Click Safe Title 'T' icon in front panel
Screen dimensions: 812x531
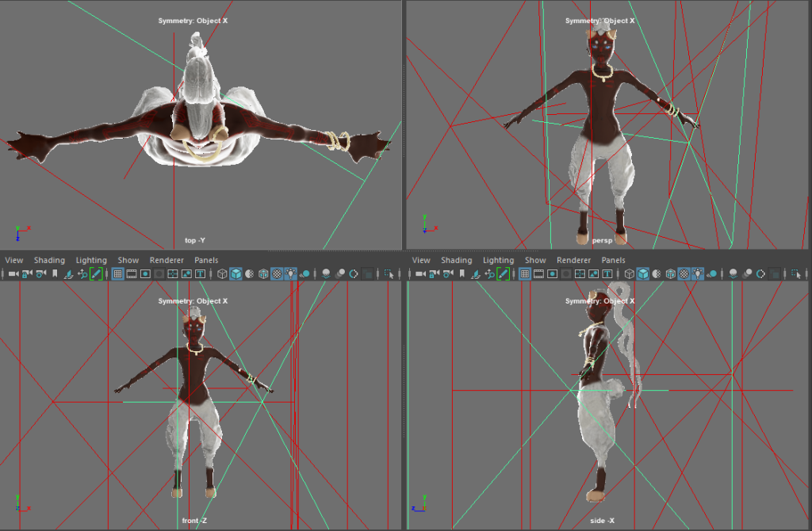click(200, 274)
